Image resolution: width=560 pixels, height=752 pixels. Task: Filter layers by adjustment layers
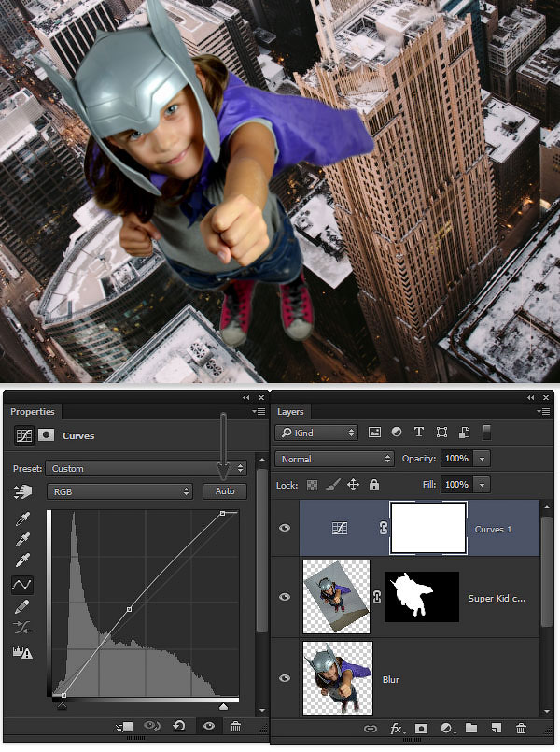click(x=397, y=433)
